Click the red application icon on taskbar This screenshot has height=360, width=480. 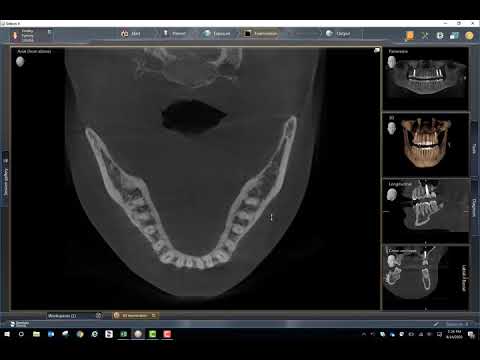click(167, 334)
